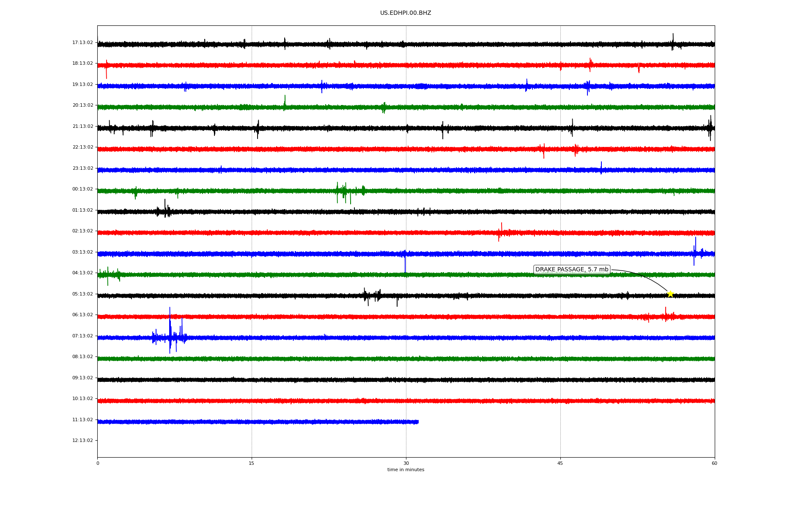
Task: Click the 'time in minutes' axis label
Action: point(406,470)
